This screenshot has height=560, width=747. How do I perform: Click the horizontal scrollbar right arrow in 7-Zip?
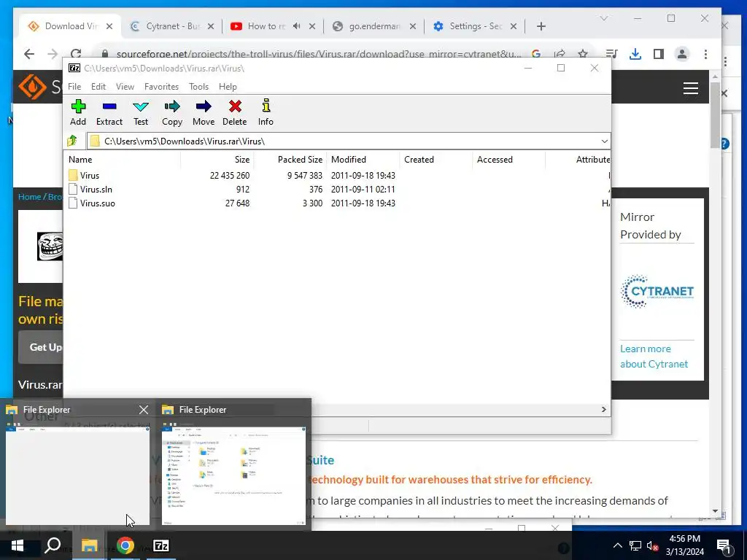point(603,410)
